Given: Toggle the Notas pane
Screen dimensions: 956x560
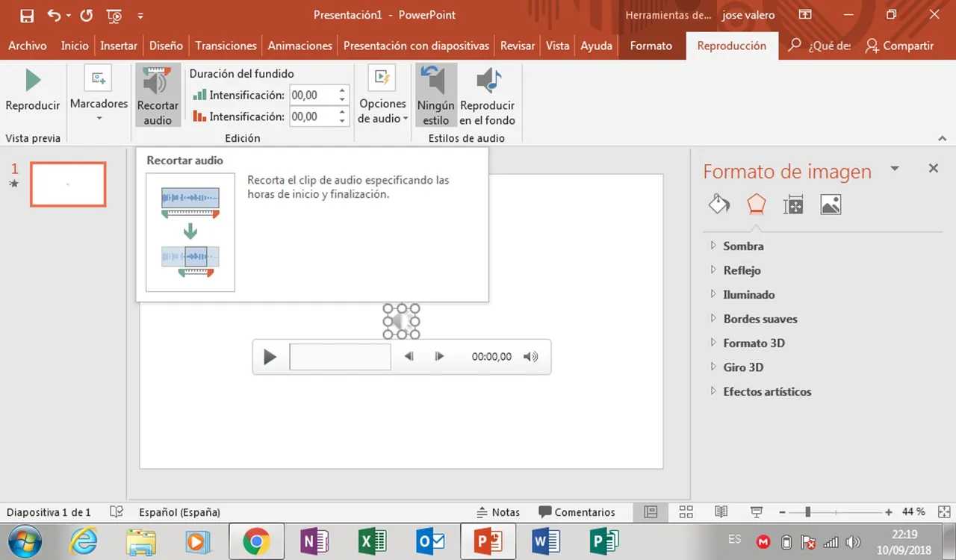Looking at the screenshot, I should point(498,512).
